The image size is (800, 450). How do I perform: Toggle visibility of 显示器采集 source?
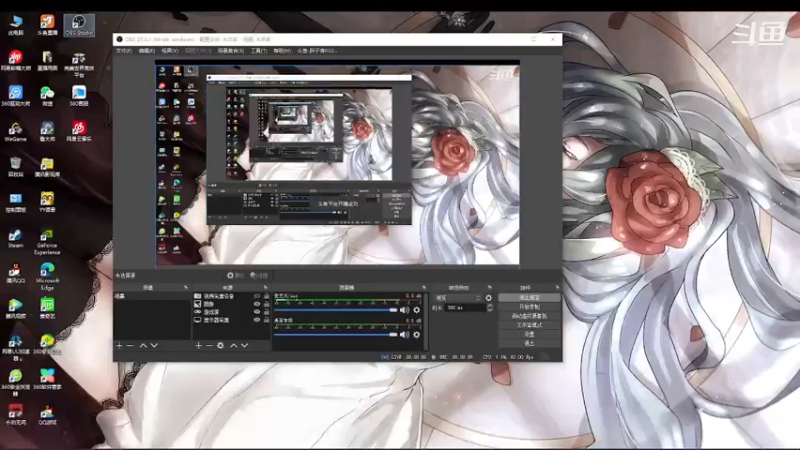pyautogui.click(x=257, y=320)
